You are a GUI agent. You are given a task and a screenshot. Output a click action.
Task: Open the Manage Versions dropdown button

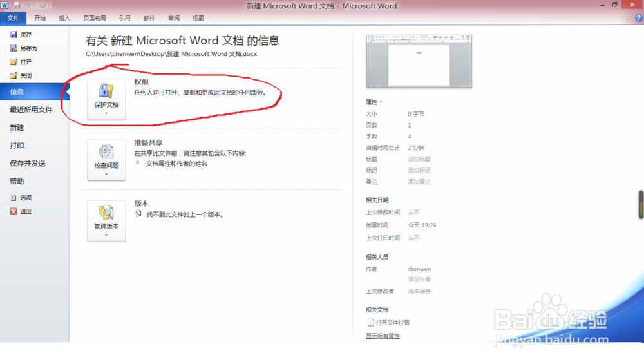click(106, 221)
